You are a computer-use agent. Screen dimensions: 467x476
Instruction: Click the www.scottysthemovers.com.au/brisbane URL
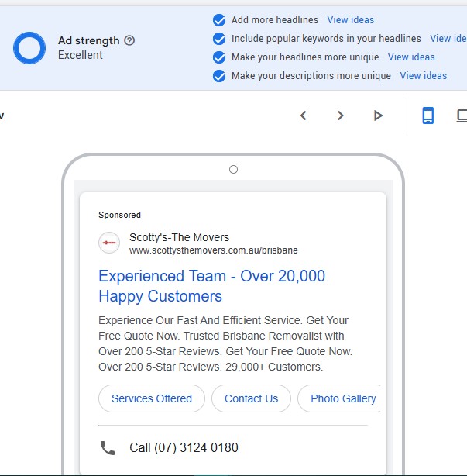point(214,250)
